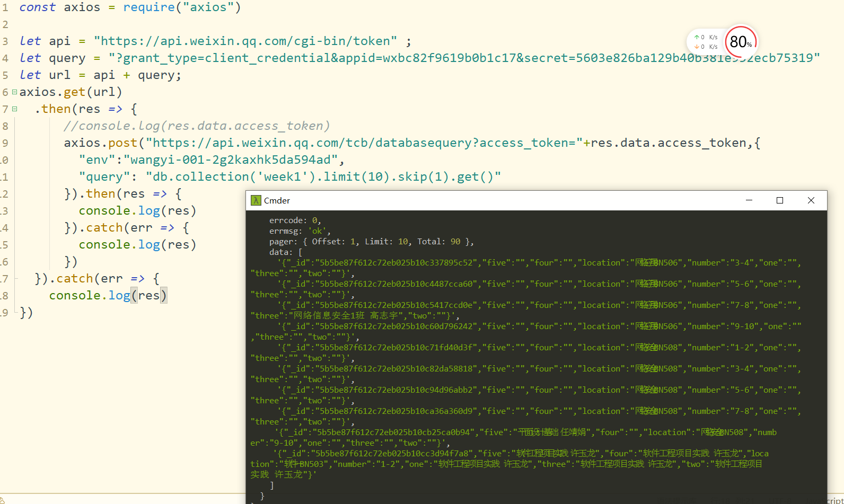
Task: Click record with id ending c4487cca60 in Cmder
Action: coord(525,289)
